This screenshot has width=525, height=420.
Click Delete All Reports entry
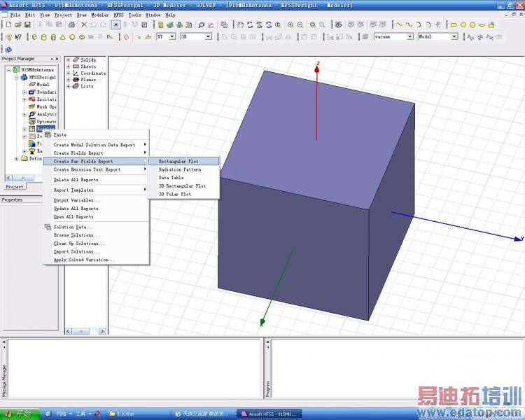(x=96, y=180)
